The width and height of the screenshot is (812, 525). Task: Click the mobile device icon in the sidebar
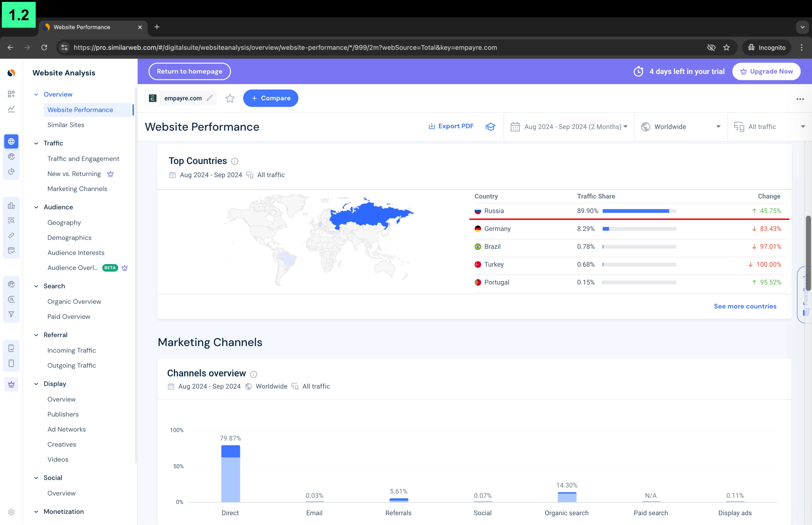[11, 363]
